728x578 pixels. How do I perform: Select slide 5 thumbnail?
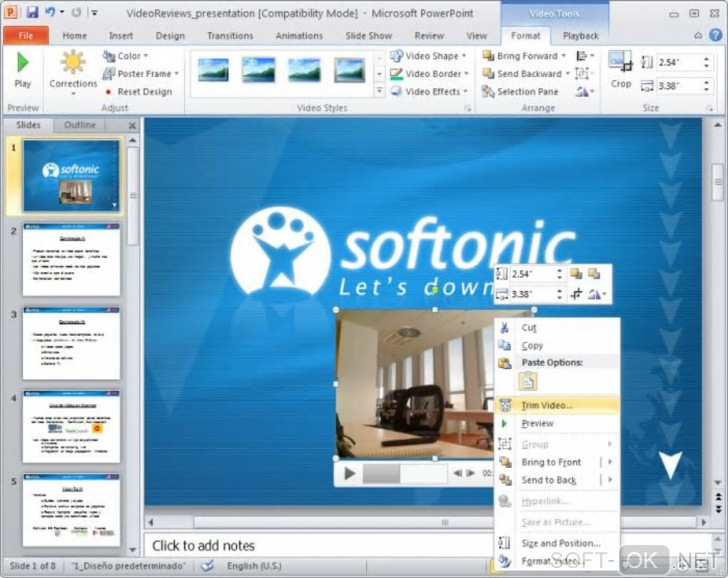tap(71, 510)
